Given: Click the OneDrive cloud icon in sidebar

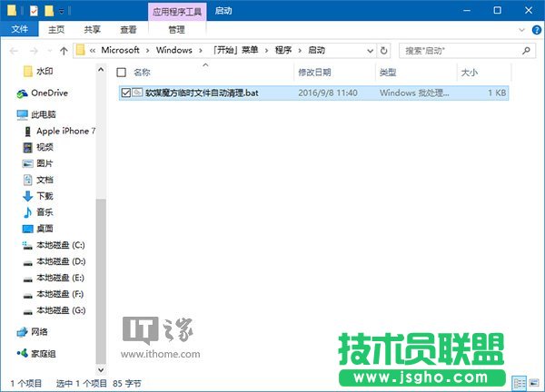Looking at the screenshot, I should pyautogui.click(x=22, y=93).
